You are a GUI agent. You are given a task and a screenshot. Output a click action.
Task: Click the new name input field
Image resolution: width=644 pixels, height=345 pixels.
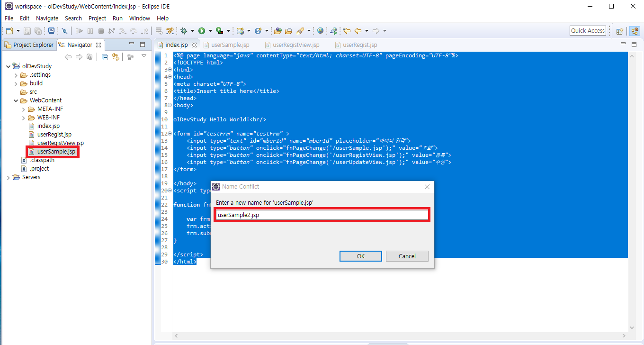point(322,215)
